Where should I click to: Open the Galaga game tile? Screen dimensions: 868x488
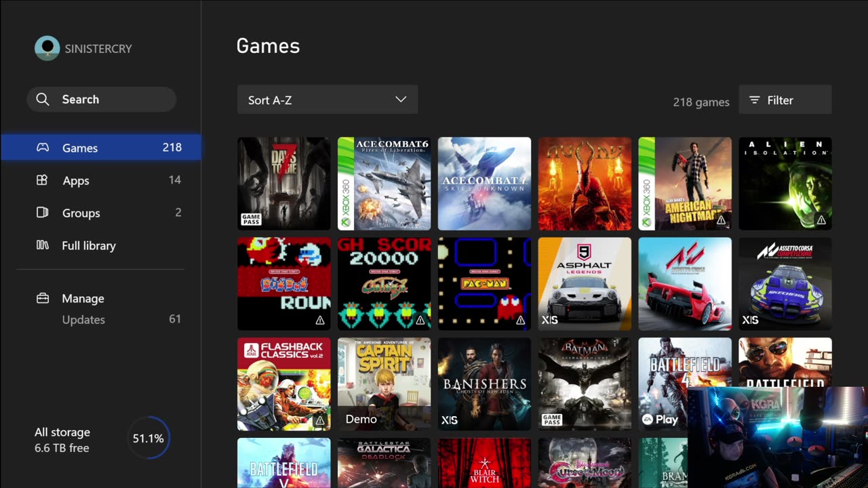384,284
